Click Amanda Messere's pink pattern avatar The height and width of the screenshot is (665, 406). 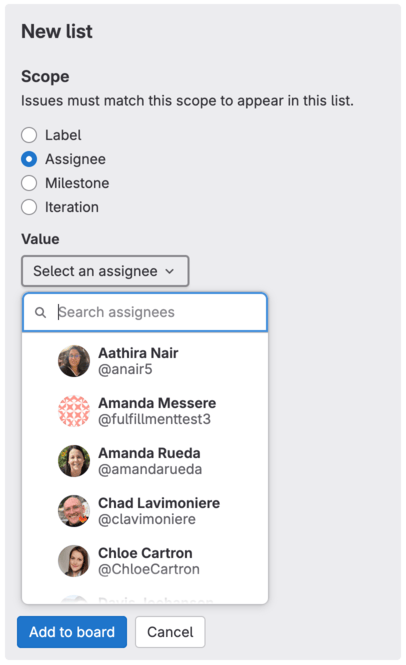pos(74,411)
